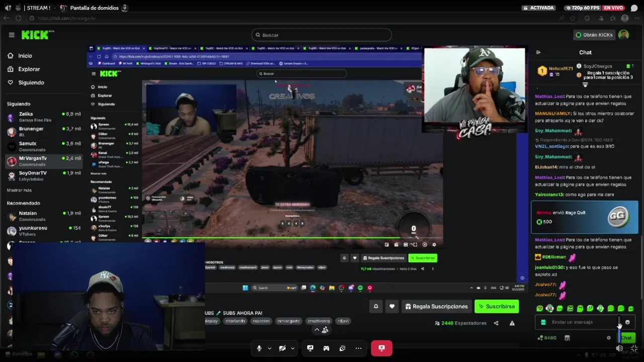Open the chat shop icon
The height and width of the screenshot is (362, 644).
click(567, 338)
